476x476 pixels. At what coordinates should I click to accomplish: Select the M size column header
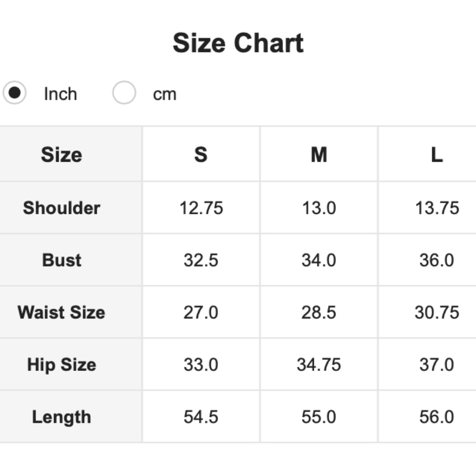click(319, 155)
